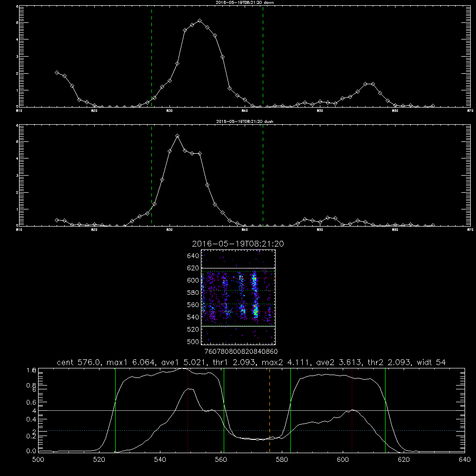The width and height of the screenshot is (476, 476).
Task: Click the secondary peak point near 856 on dawn curve
Action: [366, 84]
